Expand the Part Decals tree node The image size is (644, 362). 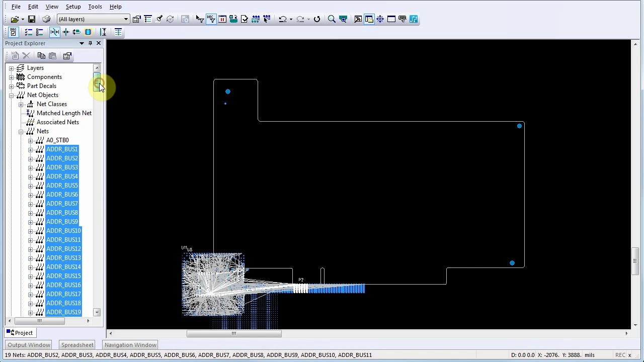pyautogui.click(x=12, y=86)
